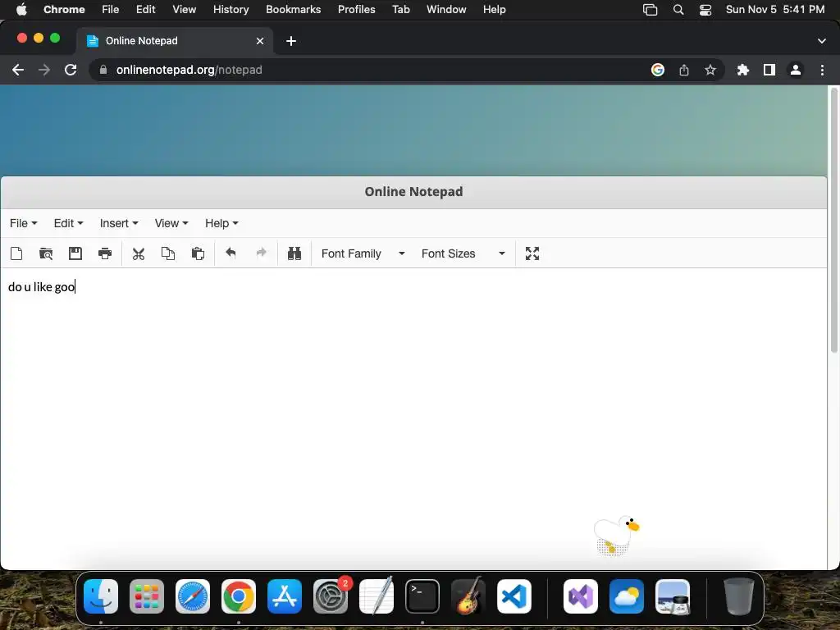The image size is (840, 630).
Task: Open find and replace binoculars icon
Action: [294, 253]
